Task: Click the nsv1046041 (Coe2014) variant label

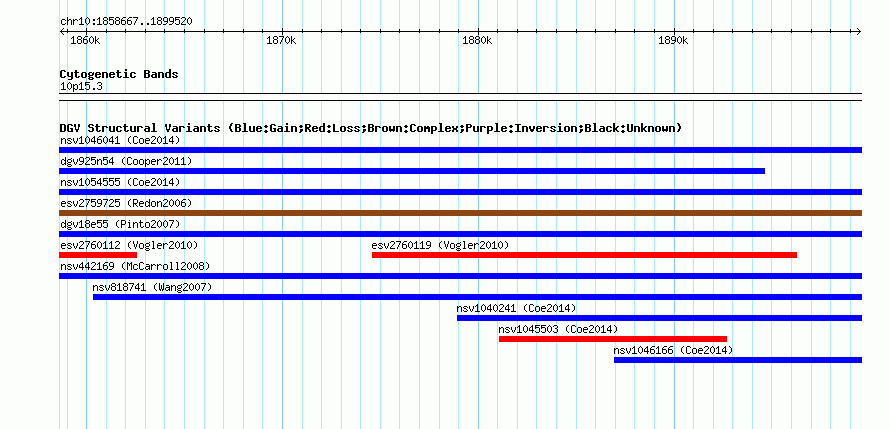Action: [x=120, y=140]
